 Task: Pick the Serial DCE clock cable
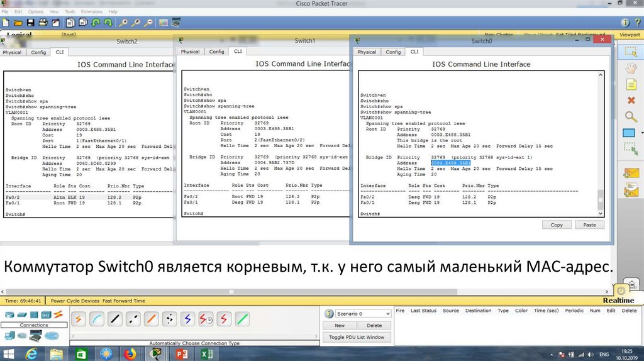206,319
